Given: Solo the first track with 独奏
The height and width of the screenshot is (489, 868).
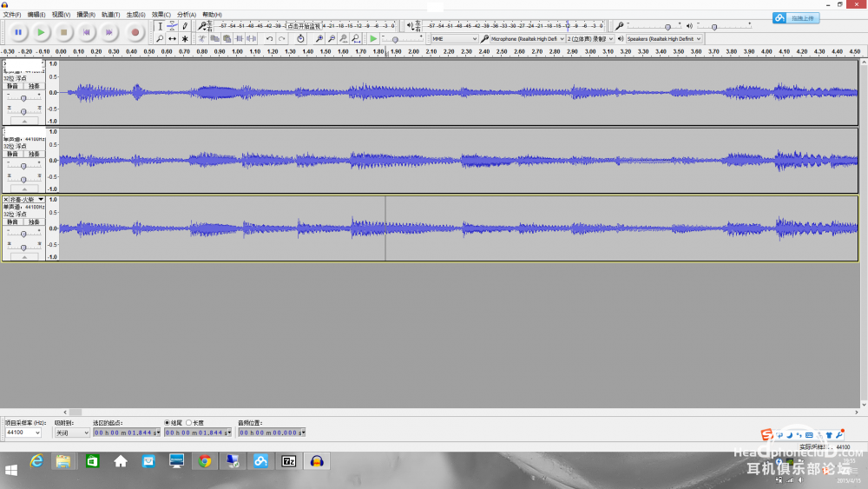Looking at the screenshot, I should coord(34,86).
